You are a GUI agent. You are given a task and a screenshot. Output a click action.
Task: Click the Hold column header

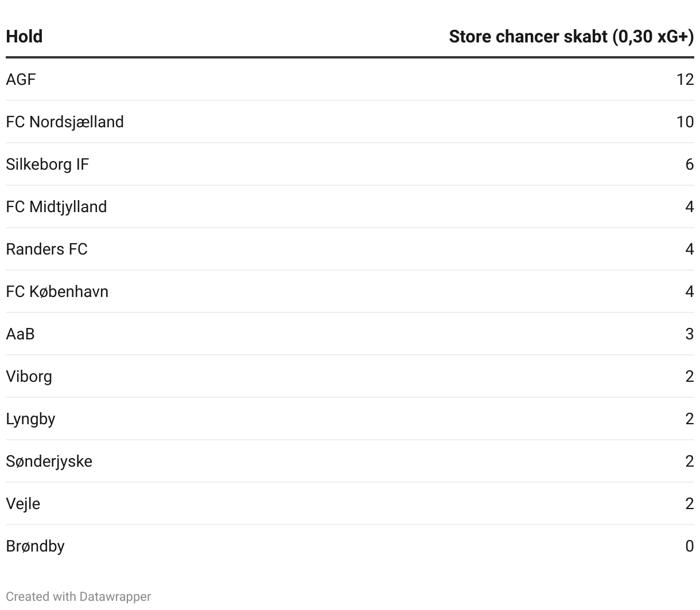[24, 37]
